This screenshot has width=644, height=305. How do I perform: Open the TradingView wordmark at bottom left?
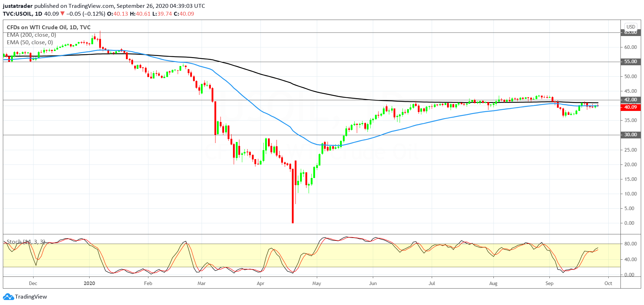pos(31,296)
